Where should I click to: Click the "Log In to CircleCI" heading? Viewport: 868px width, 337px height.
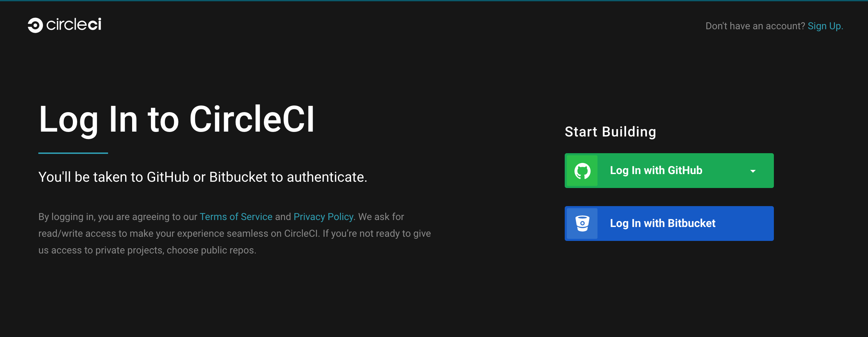pyautogui.click(x=177, y=119)
